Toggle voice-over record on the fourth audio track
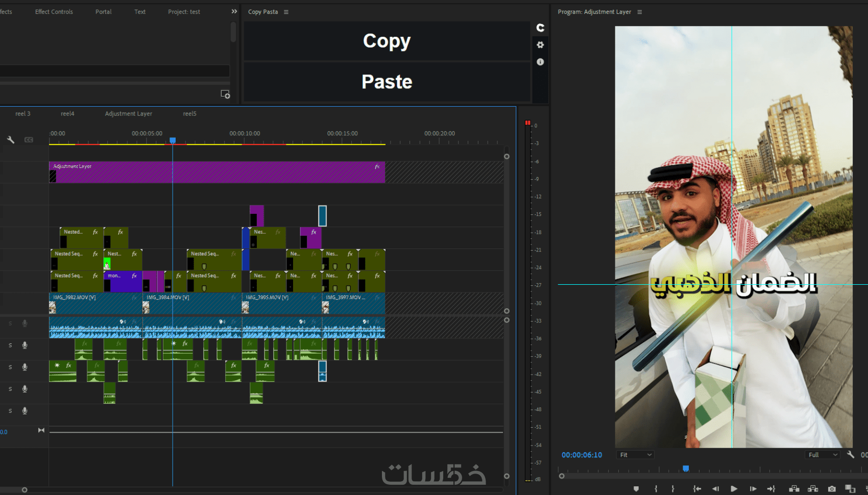 [25, 389]
